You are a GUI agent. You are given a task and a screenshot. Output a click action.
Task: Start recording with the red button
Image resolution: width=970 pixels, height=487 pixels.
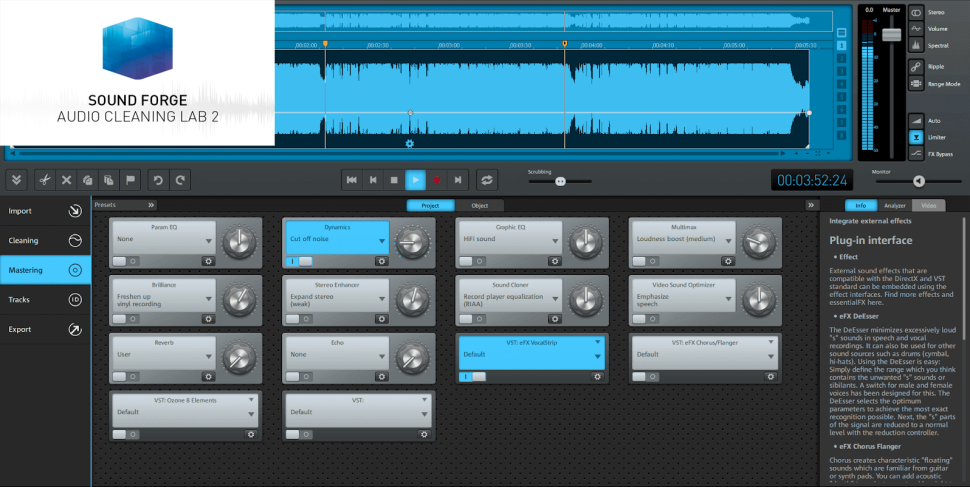pos(437,180)
